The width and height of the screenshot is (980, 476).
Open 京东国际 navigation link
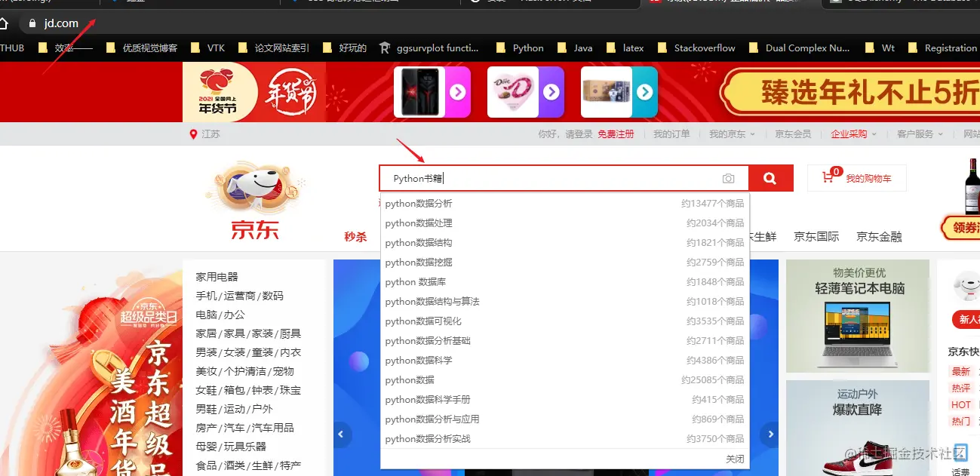coord(816,237)
